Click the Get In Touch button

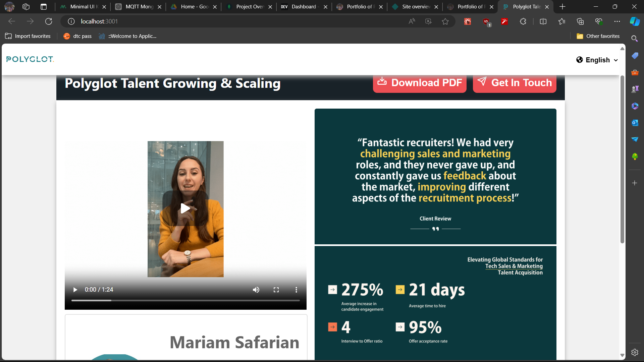[x=515, y=83]
